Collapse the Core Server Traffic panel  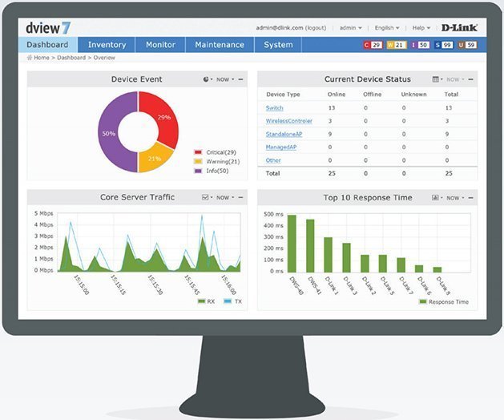240,197
